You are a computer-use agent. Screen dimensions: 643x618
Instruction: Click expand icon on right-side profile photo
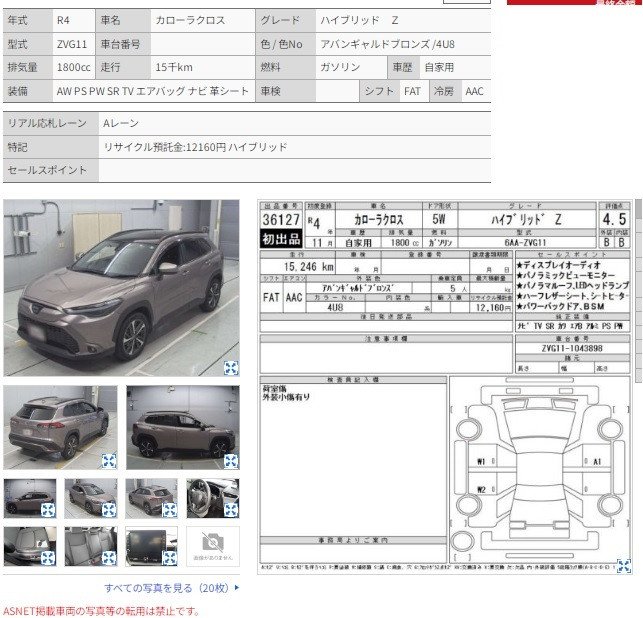pyautogui.click(x=231, y=461)
